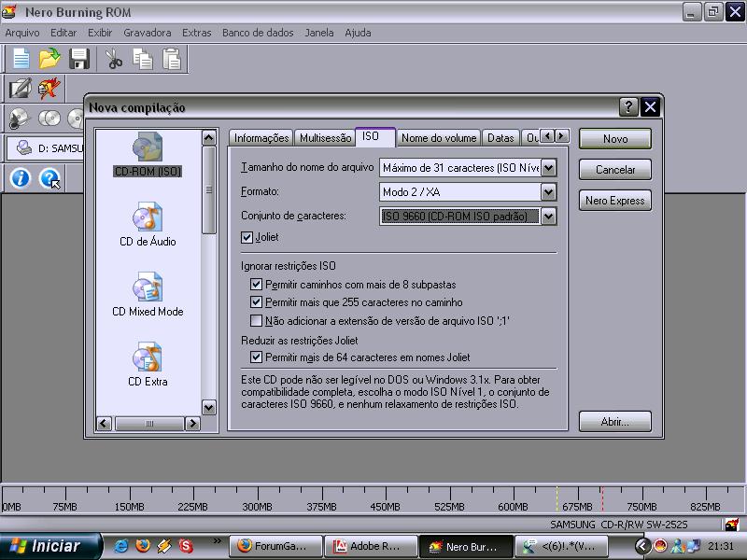This screenshot has width=747, height=560.
Task: Click the lightning bolt quick launch icon
Action: pyautogui.click(x=164, y=546)
